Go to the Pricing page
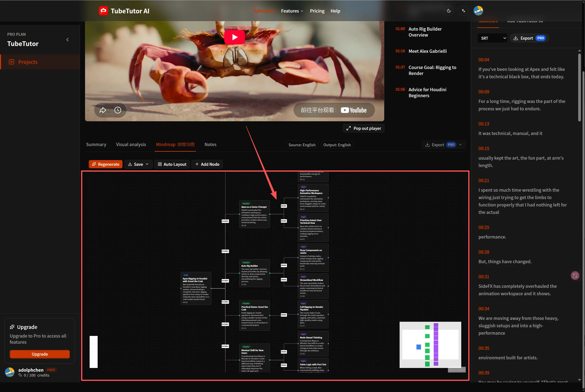 pos(317,11)
